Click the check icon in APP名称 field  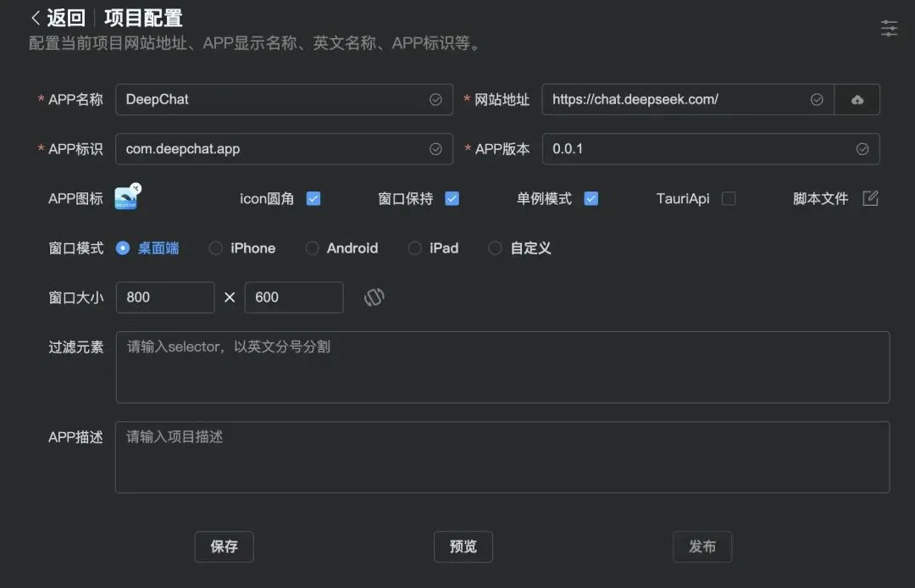(435, 100)
